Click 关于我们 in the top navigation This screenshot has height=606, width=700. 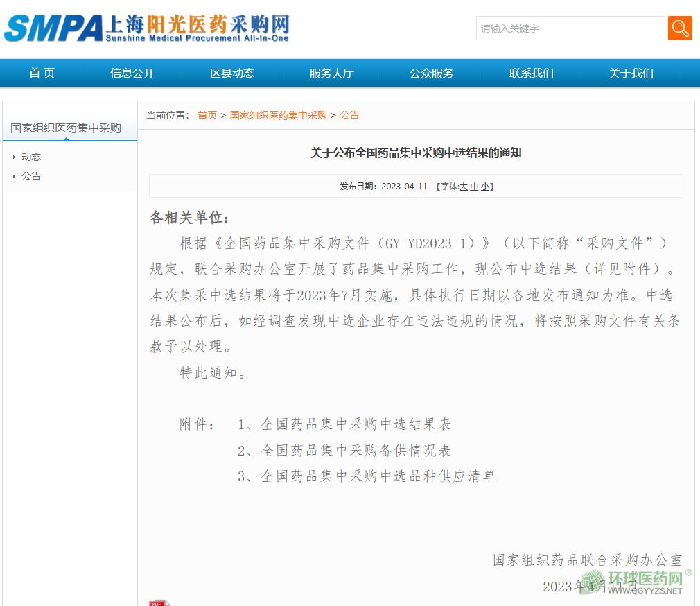tap(631, 73)
